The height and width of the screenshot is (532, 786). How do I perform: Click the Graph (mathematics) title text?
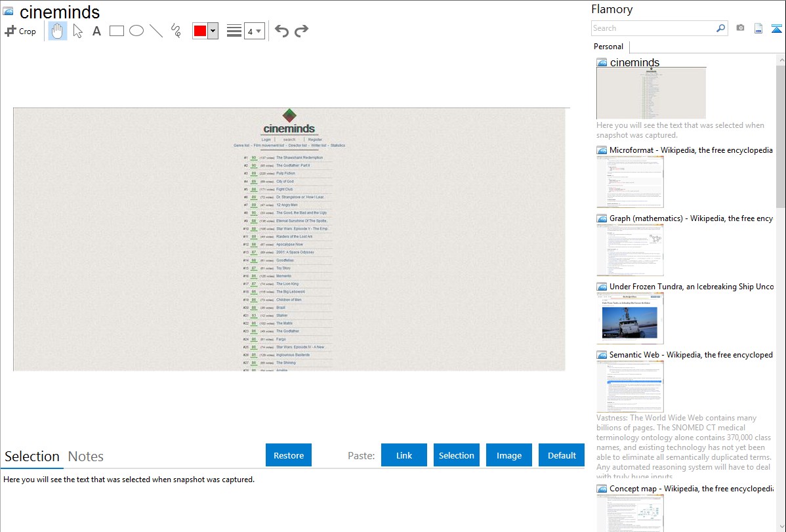[692, 218]
